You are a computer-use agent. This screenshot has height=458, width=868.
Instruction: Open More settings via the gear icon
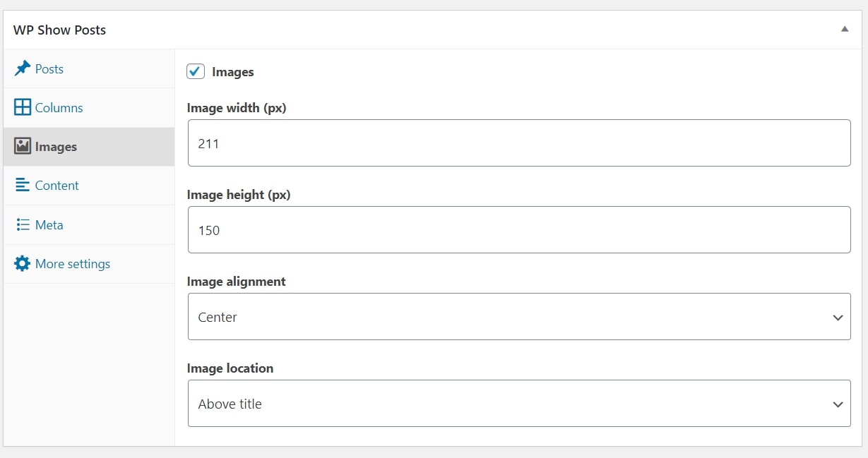[22, 263]
